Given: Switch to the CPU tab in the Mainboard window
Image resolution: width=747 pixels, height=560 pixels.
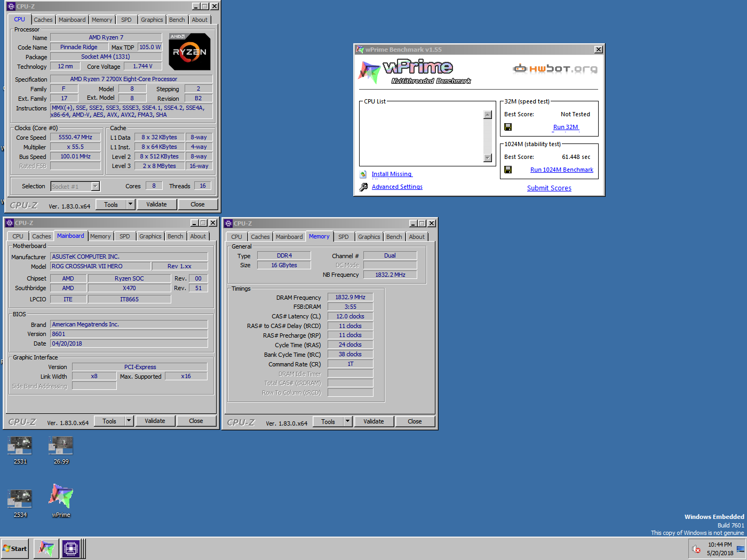Looking at the screenshot, I should (18, 236).
